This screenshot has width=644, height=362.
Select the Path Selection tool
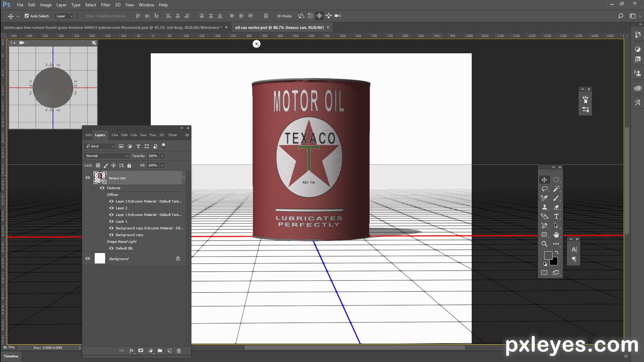click(556, 225)
